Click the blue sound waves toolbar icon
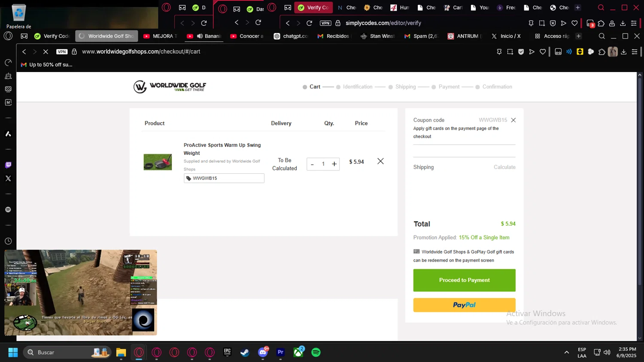This screenshot has height=362, width=644. point(569,51)
